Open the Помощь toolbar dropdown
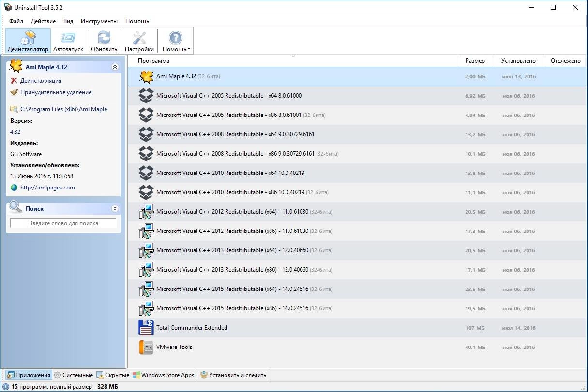 176,41
